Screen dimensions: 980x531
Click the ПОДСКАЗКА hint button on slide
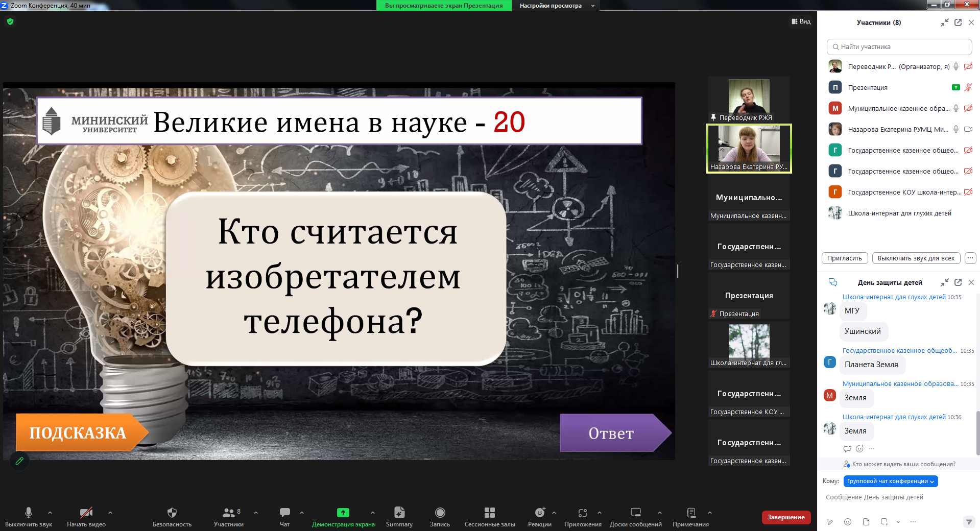coord(82,432)
